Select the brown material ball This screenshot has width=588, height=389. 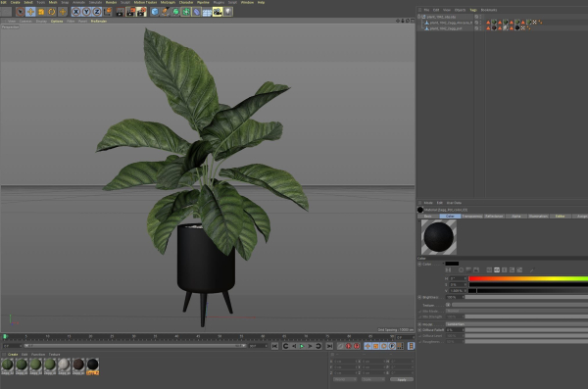point(78,365)
